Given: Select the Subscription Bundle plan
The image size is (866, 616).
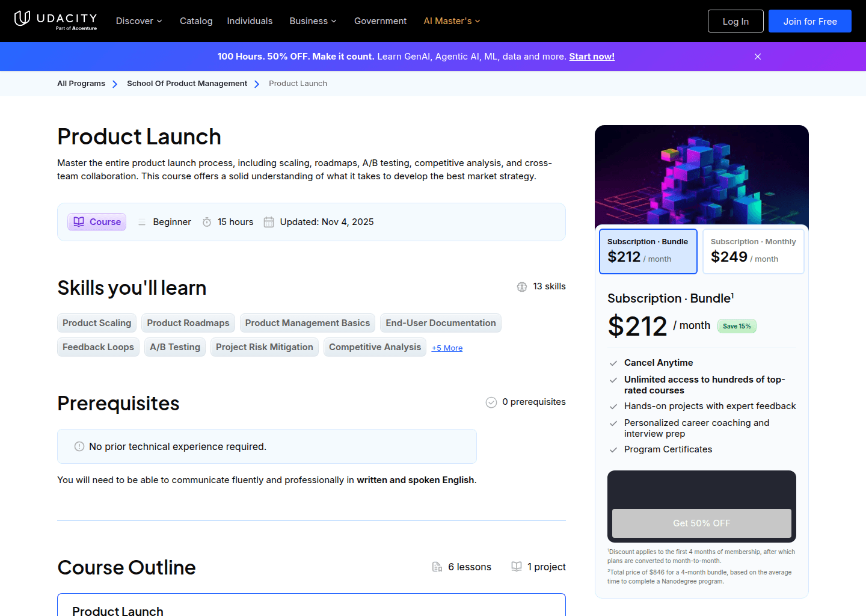Looking at the screenshot, I should tap(648, 251).
